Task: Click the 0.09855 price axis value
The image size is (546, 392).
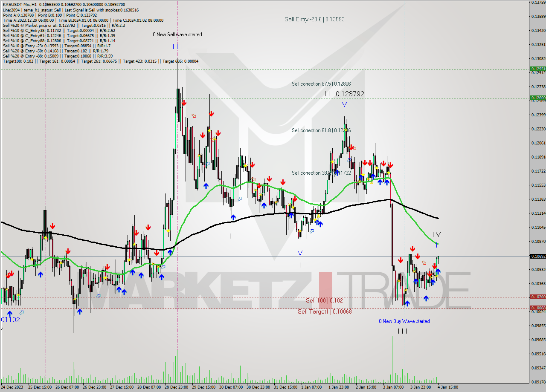Action: pyautogui.click(x=539, y=326)
